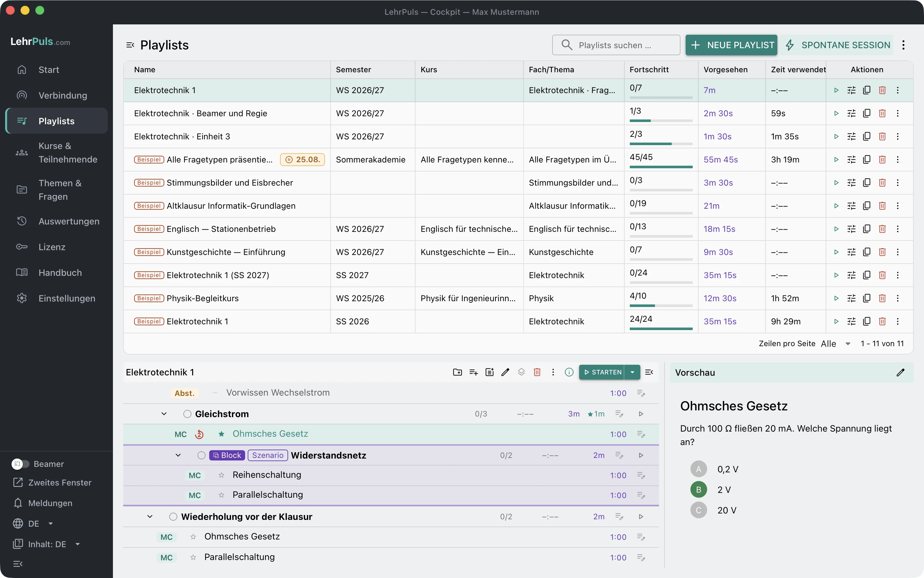This screenshot has width=924, height=578.
Task: Click the NEUE PLAYLIST button
Action: [x=731, y=45]
